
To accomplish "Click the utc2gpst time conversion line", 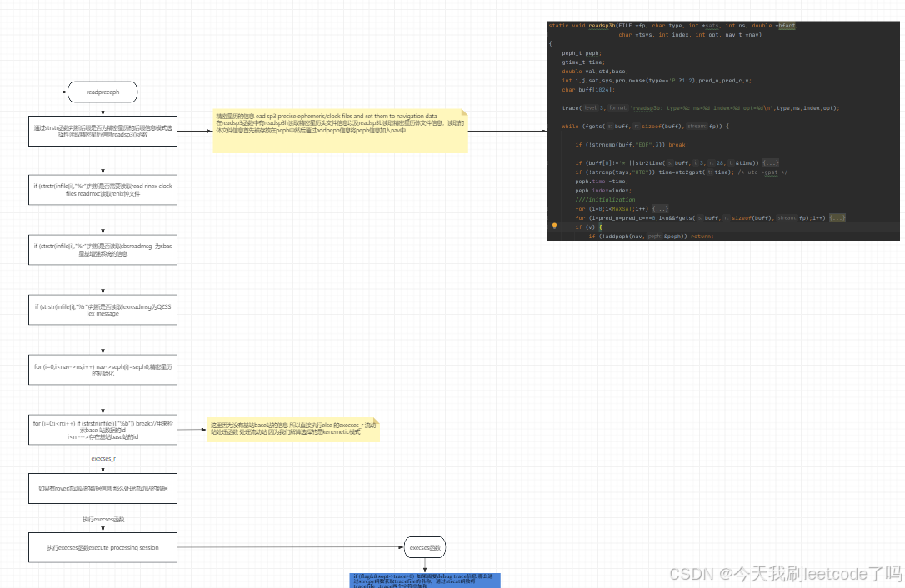I will (681, 172).
